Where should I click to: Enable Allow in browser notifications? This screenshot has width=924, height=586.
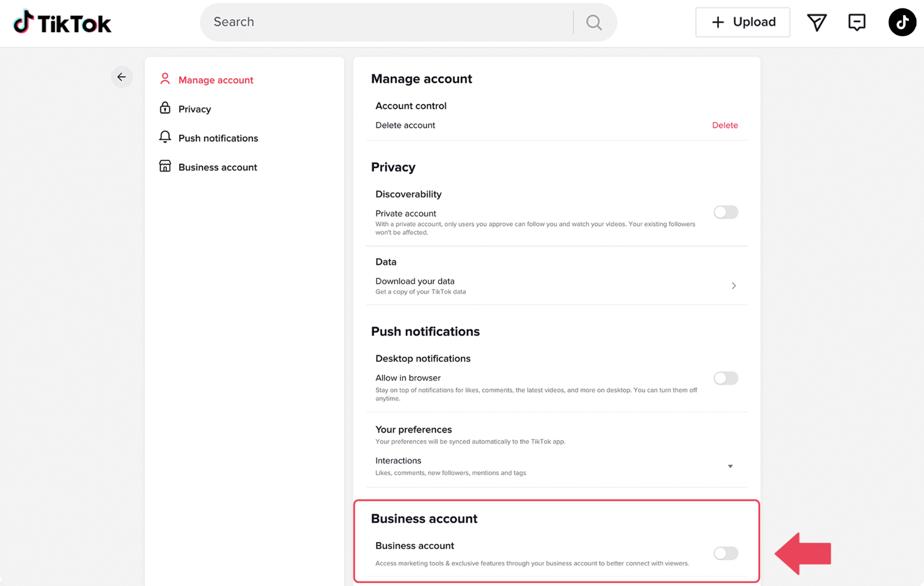coord(726,378)
